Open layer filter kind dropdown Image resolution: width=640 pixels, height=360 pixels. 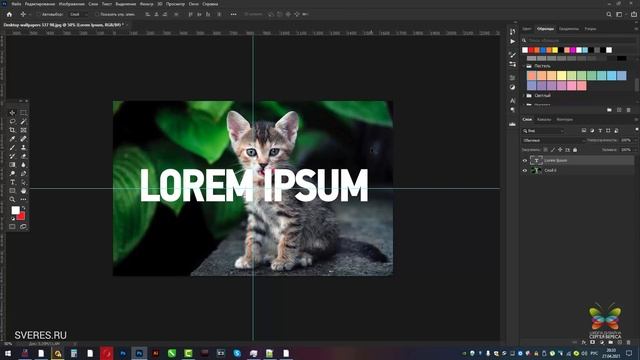pos(543,131)
